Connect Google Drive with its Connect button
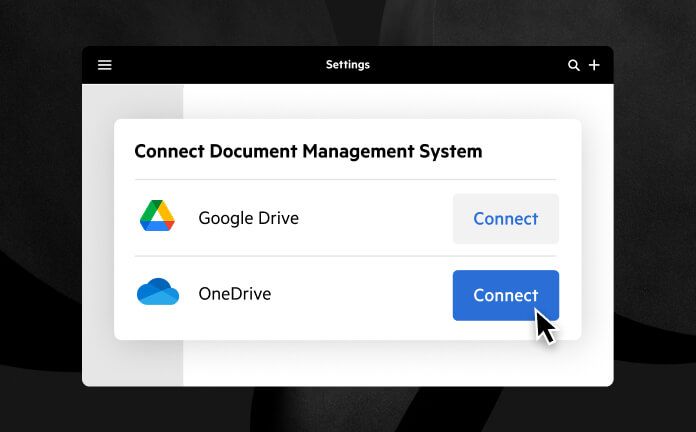This screenshot has width=696, height=432. pos(506,218)
